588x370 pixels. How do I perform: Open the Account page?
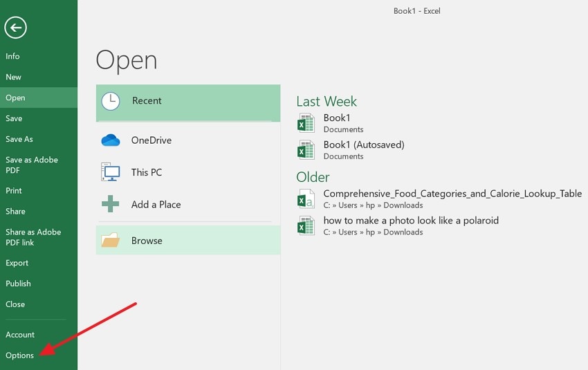[x=39, y=335]
